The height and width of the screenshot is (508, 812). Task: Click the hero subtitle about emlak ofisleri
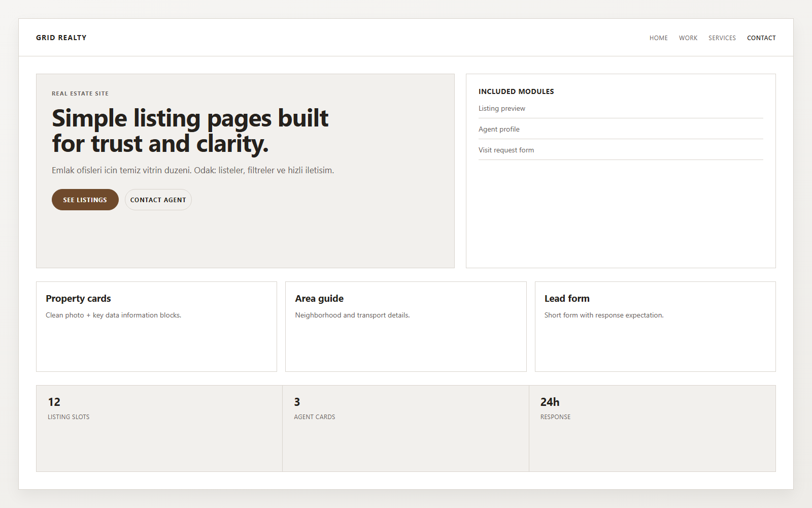tap(193, 170)
